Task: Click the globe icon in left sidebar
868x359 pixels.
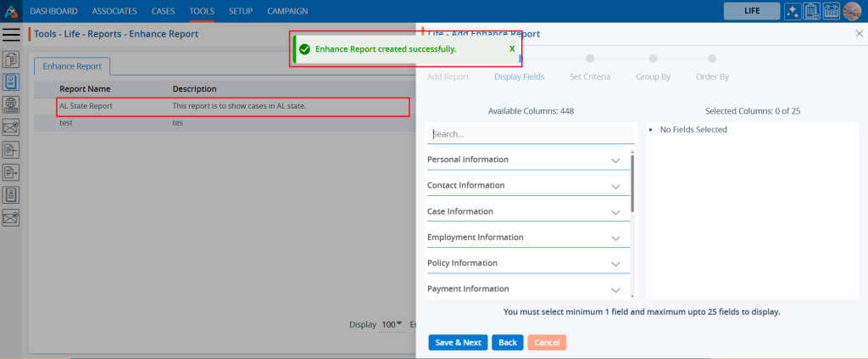Action: (11, 104)
